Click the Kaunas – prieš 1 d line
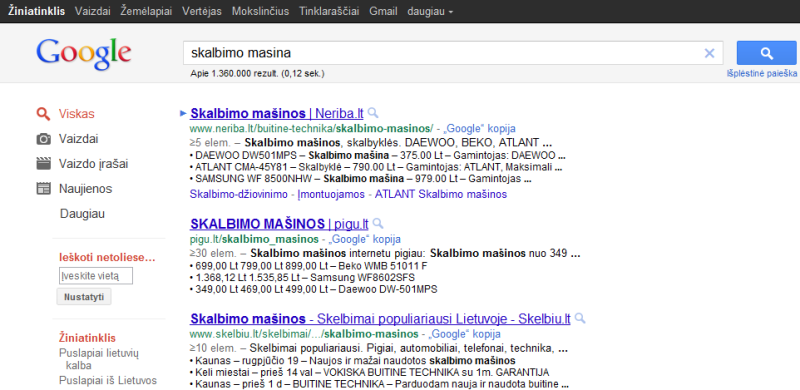The height and width of the screenshot is (390, 800). click(379, 384)
